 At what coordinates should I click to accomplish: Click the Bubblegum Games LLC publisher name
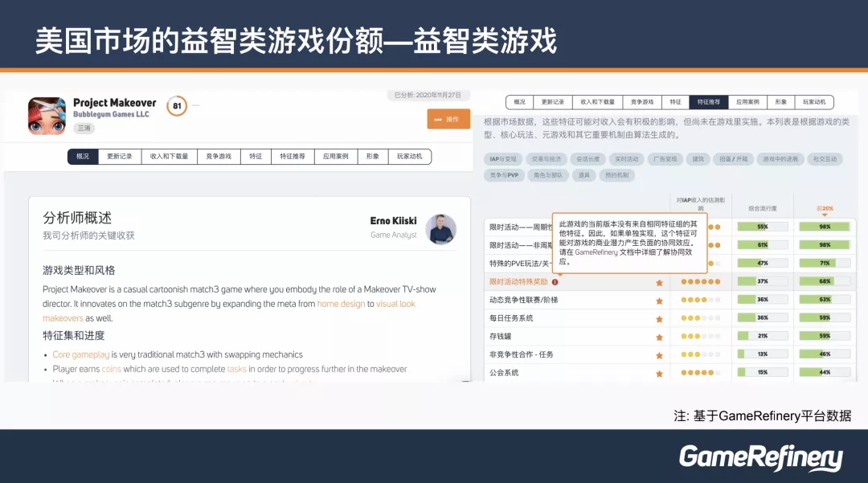(x=111, y=115)
